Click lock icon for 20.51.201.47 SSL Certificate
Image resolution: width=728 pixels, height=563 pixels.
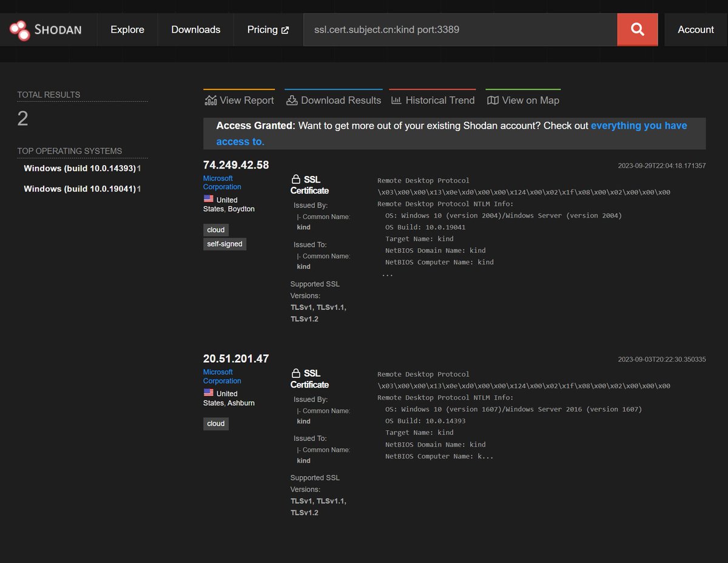coord(296,373)
